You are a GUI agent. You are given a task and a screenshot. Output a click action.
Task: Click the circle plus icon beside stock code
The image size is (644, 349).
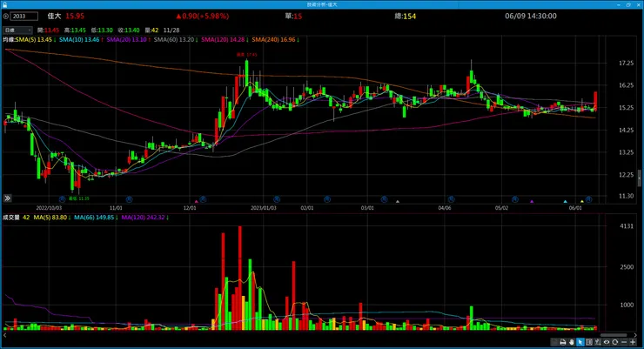point(6,17)
